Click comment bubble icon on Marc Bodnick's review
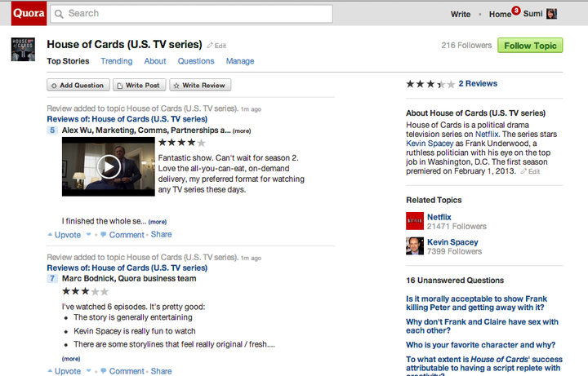588x376 pixels. point(104,371)
